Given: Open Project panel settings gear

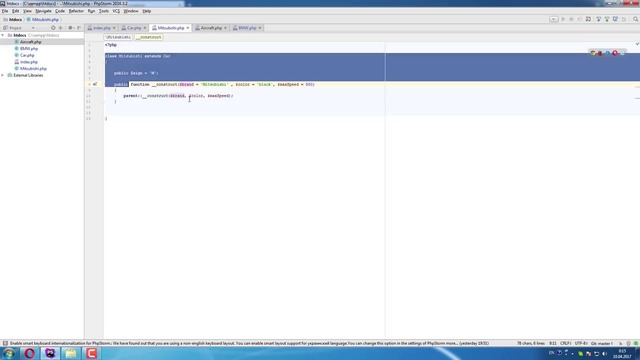Looking at the screenshot, I should click(x=71, y=28).
